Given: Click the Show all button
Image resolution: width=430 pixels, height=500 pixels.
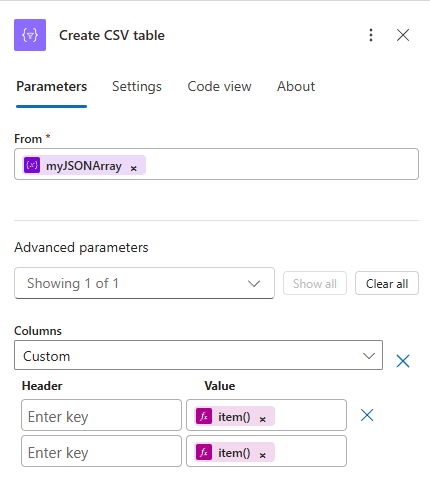Looking at the screenshot, I should [x=315, y=284].
